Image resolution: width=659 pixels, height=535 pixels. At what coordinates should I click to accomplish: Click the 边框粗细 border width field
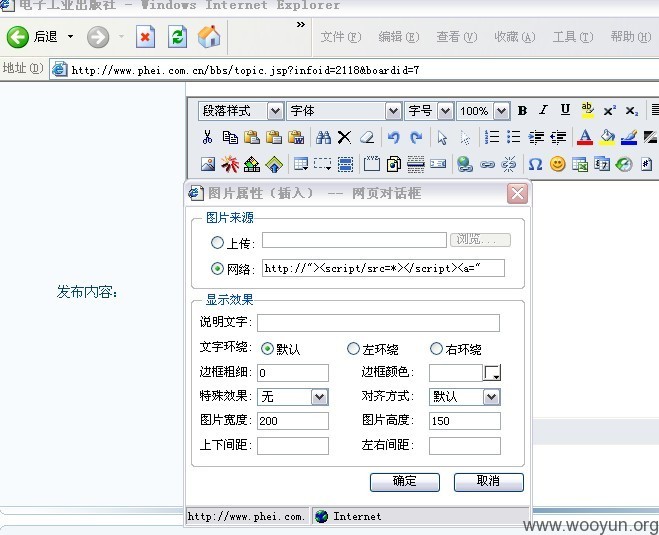coord(293,373)
